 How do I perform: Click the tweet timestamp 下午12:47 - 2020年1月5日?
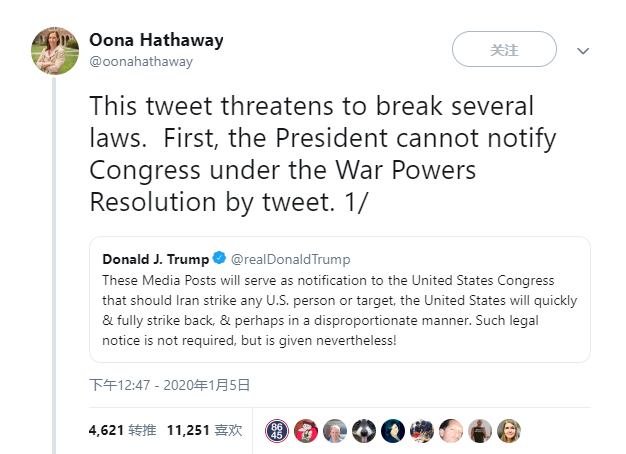tap(169, 383)
